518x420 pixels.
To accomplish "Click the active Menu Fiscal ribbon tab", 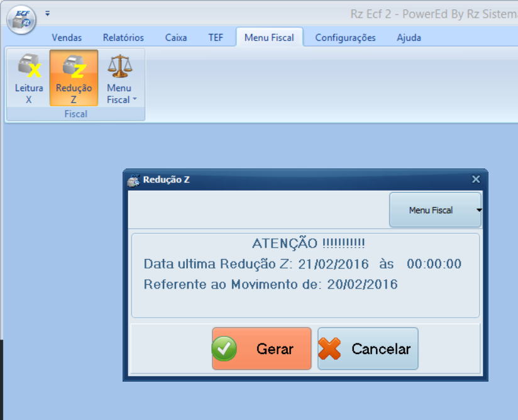I will pos(269,38).
